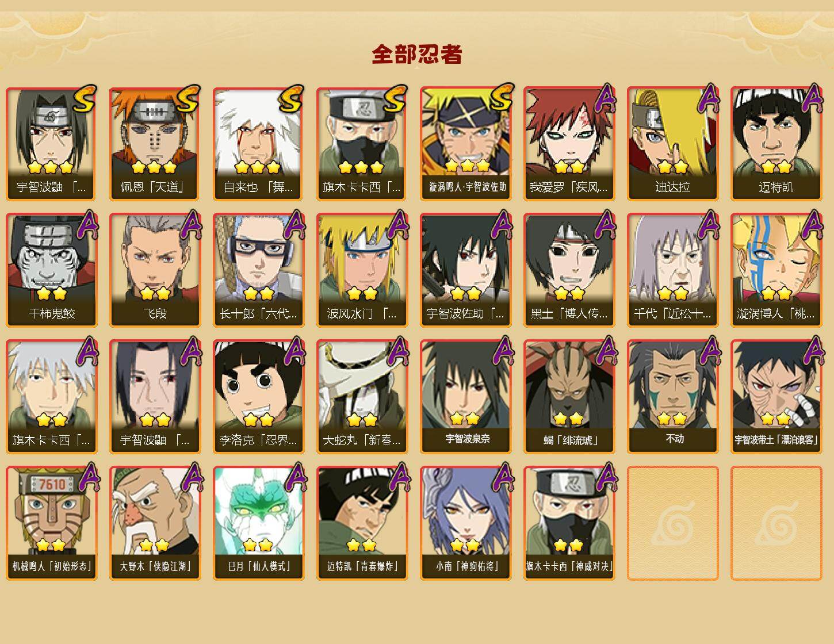Open the 旗木卡卡西「神威对决」 card
The height and width of the screenshot is (644, 834).
click(569, 523)
